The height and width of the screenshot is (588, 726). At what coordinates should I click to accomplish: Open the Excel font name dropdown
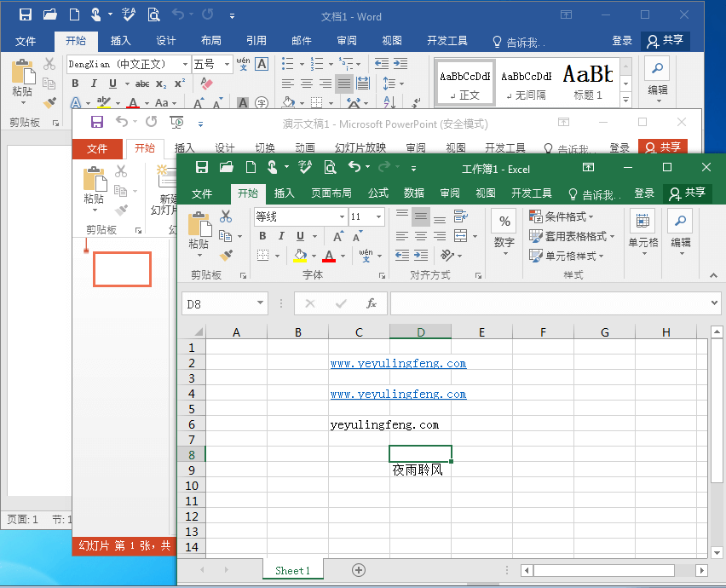tap(342, 216)
